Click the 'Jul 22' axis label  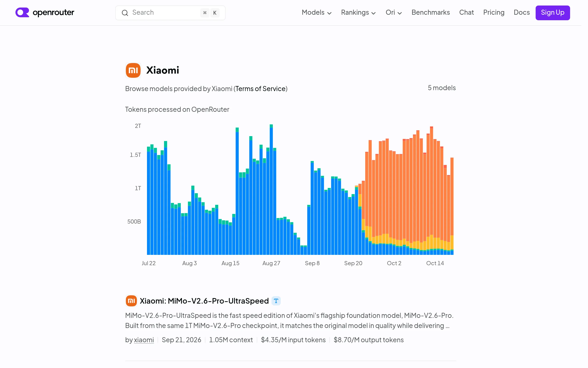coord(148,263)
